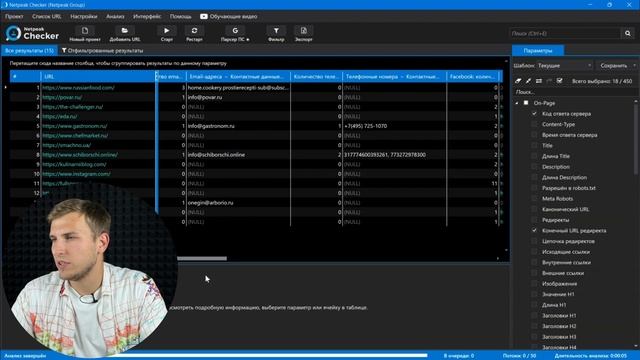Click the Фильтр funnel icon

[276, 31]
